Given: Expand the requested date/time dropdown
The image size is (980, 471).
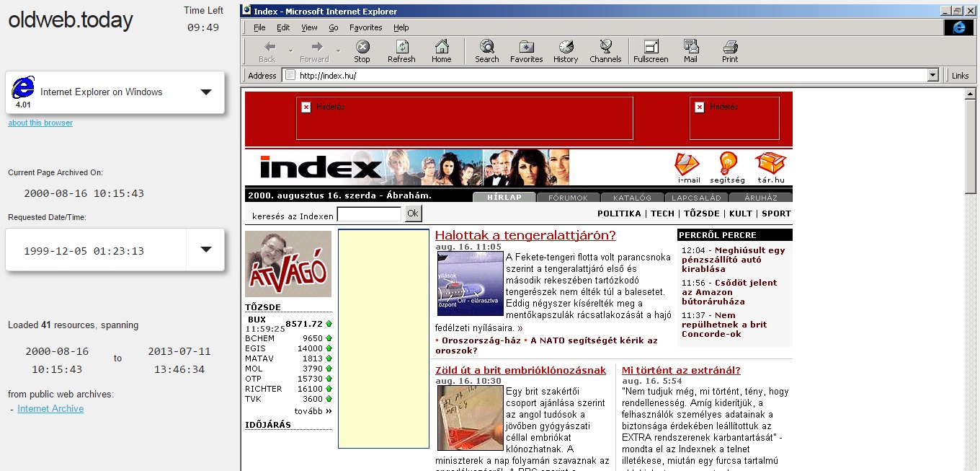Looking at the screenshot, I should tap(206, 250).
